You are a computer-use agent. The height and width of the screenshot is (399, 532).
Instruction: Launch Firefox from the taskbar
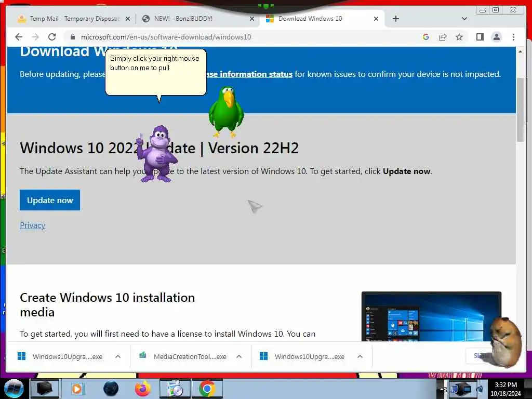coord(143,389)
